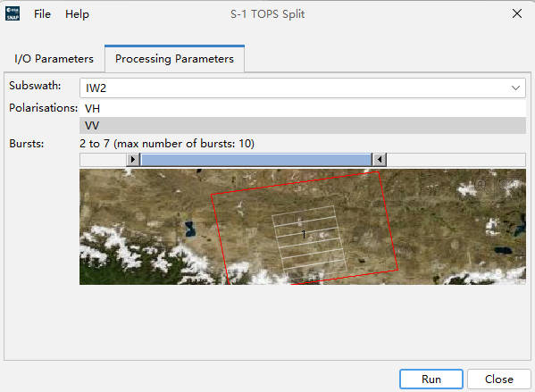Click the zoom-out magnifier on the map preview

506,187
